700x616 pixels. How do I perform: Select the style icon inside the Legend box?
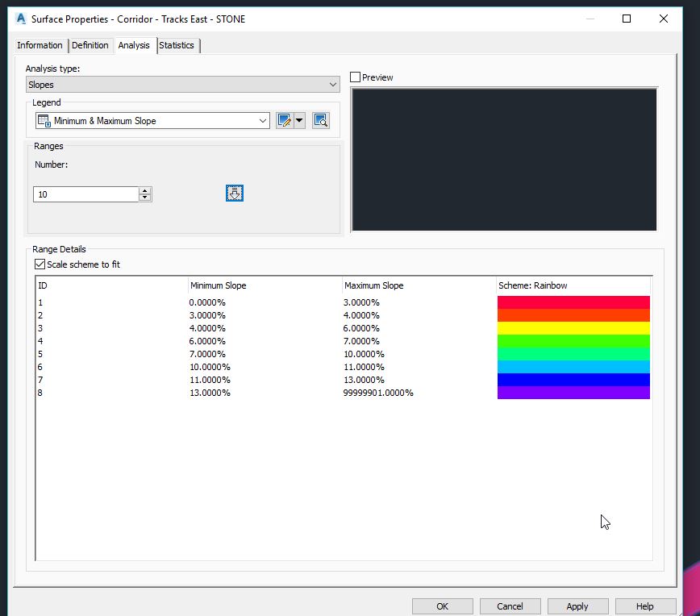[x=47, y=119]
